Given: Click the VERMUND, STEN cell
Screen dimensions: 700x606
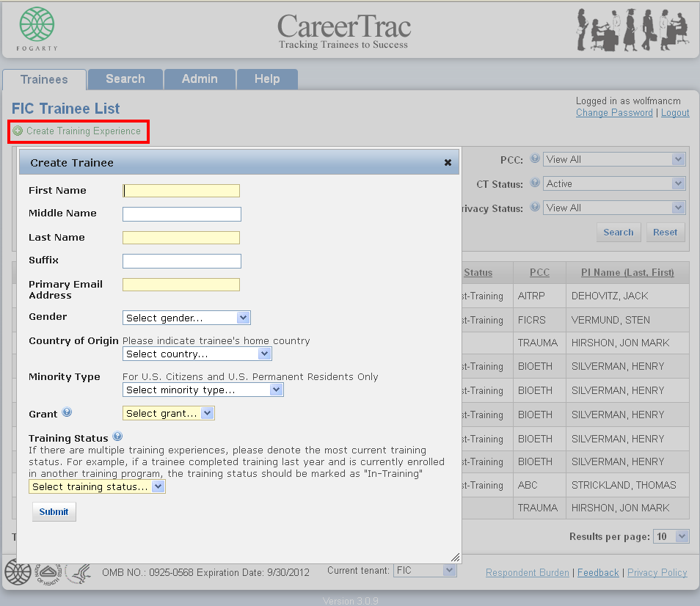Looking at the screenshot, I should 627,320.
